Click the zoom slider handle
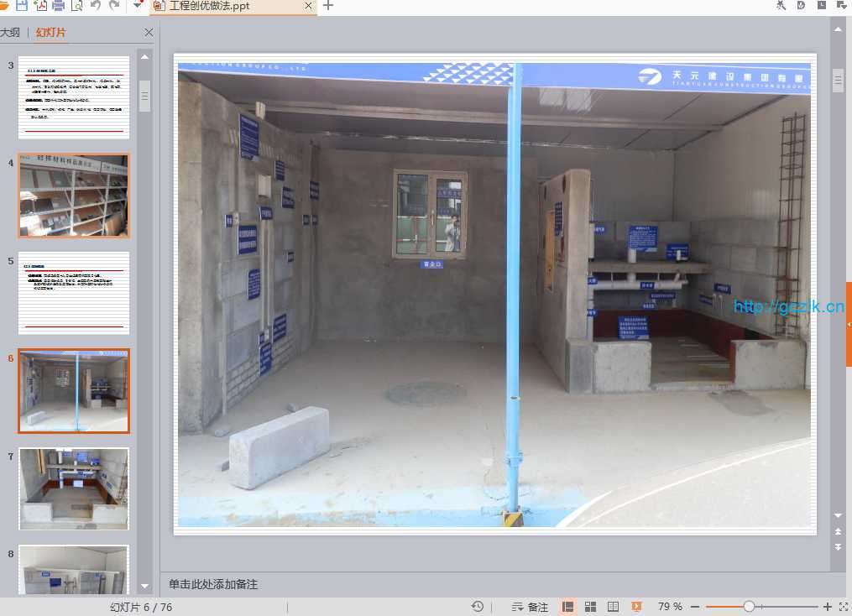This screenshot has height=616, width=852. [749, 607]
